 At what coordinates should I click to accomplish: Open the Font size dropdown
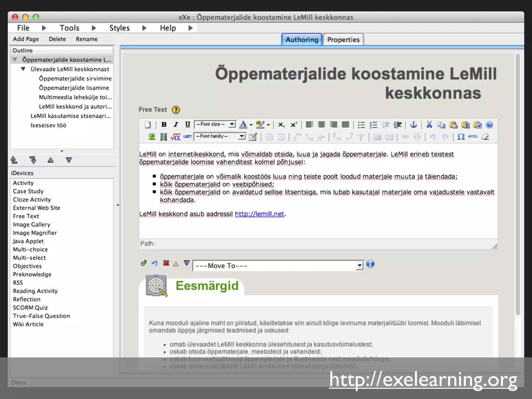[x=215, y=124]
